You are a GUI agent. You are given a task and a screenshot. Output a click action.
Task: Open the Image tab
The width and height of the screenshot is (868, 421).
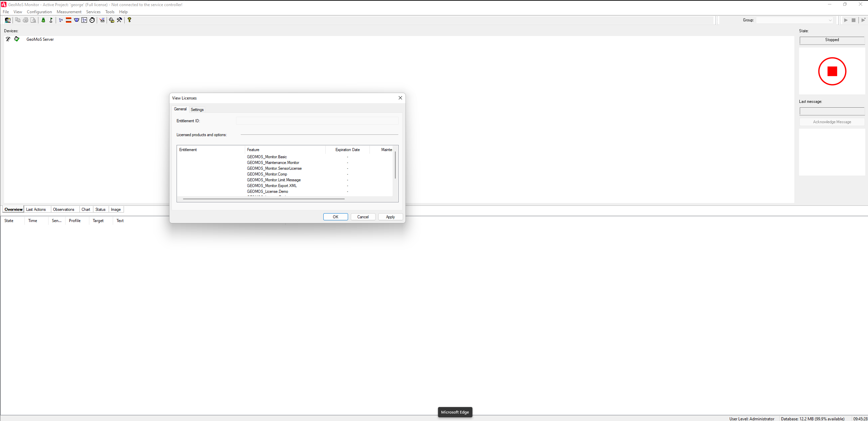pyautogui.click(x=116, y=209)
